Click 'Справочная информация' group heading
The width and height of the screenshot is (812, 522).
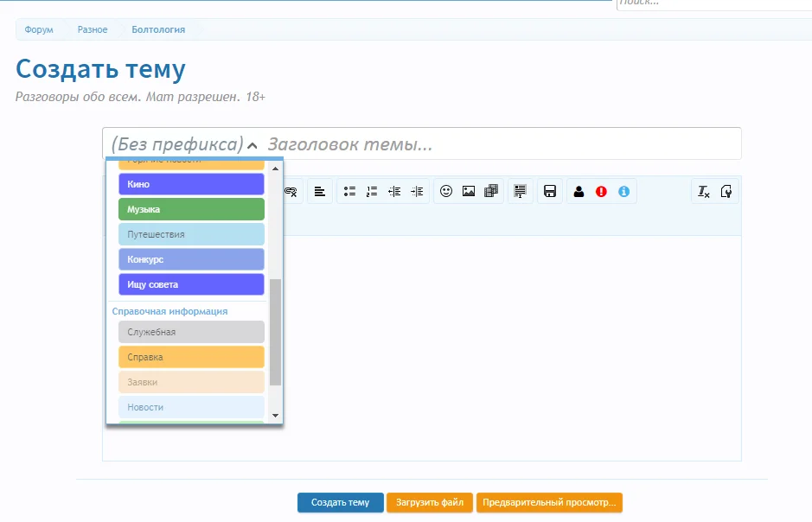tap(169, 311)
